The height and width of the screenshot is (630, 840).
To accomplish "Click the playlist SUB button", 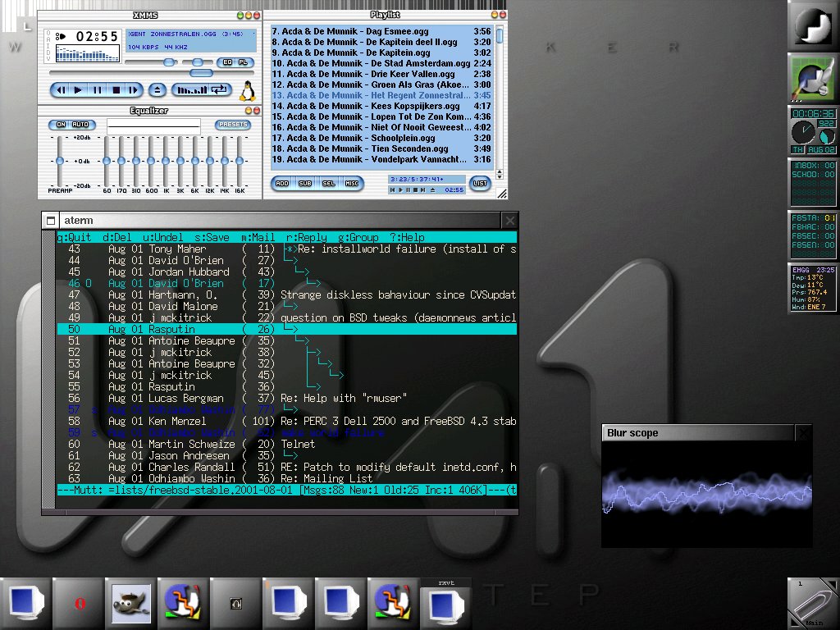I will click(x=305, y=184).
